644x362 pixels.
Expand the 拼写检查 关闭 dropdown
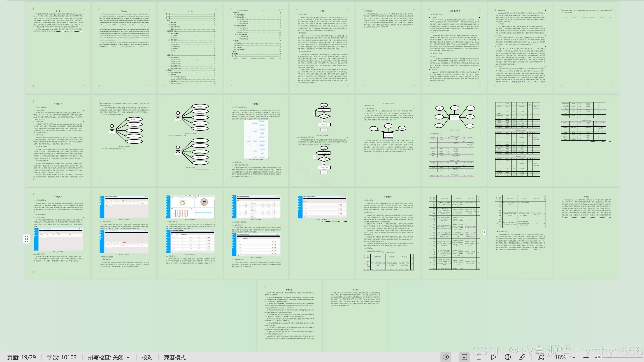(x=128, y=357)
